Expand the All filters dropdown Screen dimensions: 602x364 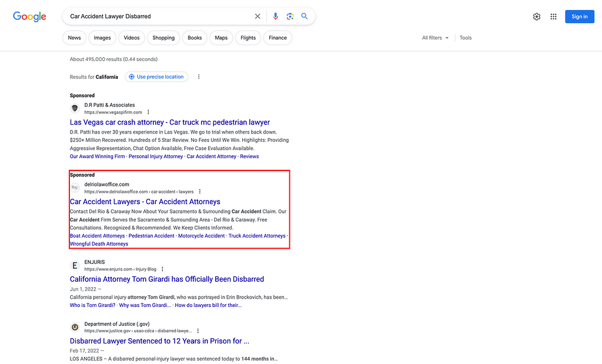coord(436,38)
